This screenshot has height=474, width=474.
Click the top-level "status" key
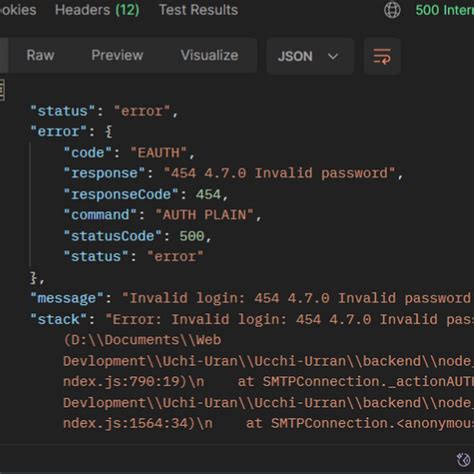click(63, 111)
